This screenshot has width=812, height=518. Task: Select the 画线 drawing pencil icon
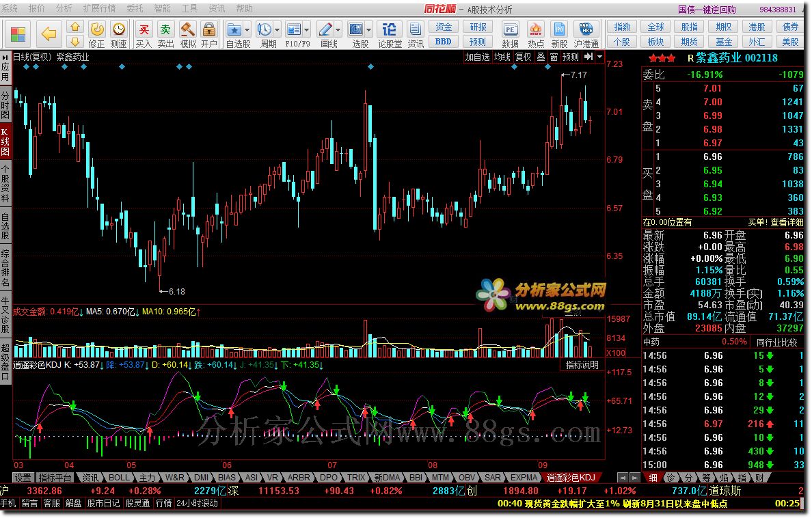click(325, 29)
